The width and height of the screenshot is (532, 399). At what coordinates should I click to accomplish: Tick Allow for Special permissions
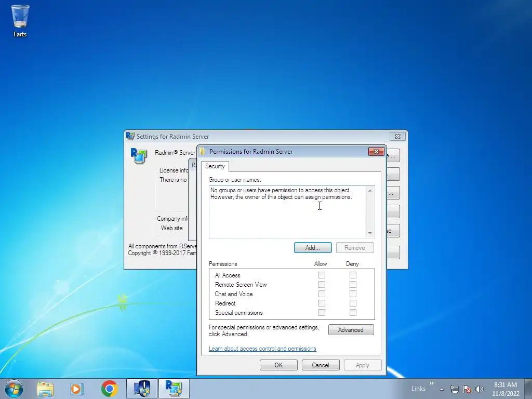[x=322, y=312]
